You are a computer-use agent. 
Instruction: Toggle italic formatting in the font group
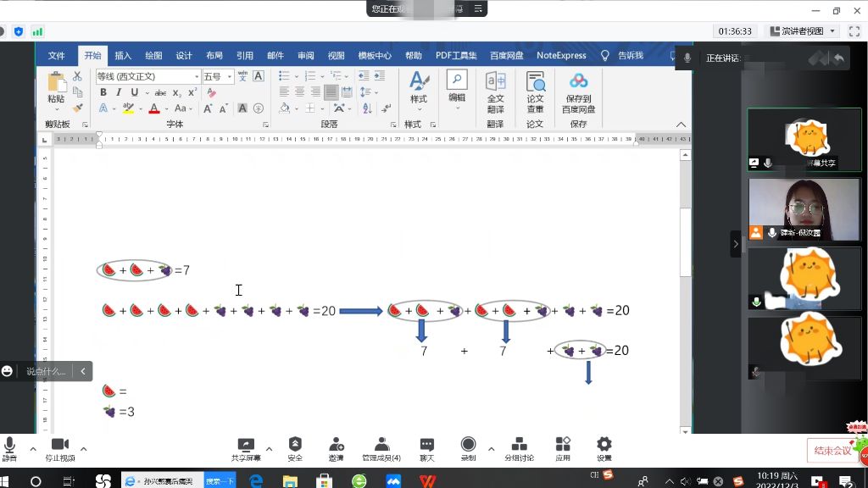(x=117, y=92)
